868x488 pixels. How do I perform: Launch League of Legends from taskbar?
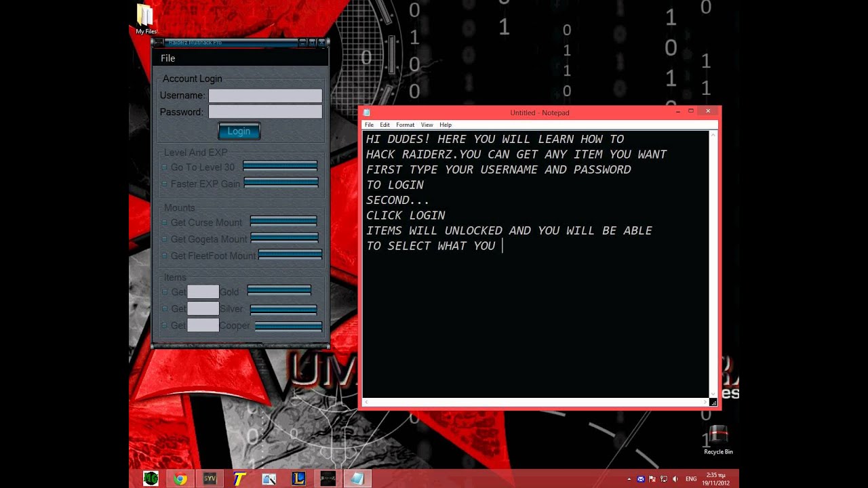point(298,479)
